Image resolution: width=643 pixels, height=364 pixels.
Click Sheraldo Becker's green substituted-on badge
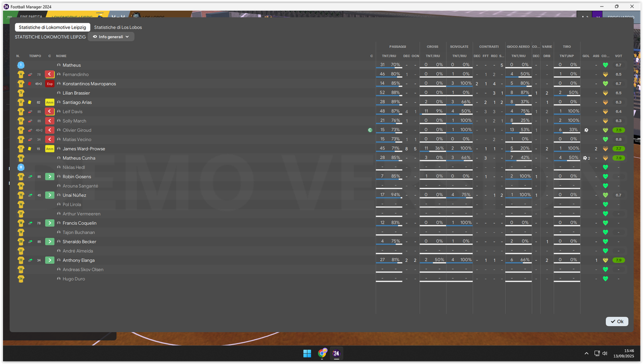click(49, 241)
